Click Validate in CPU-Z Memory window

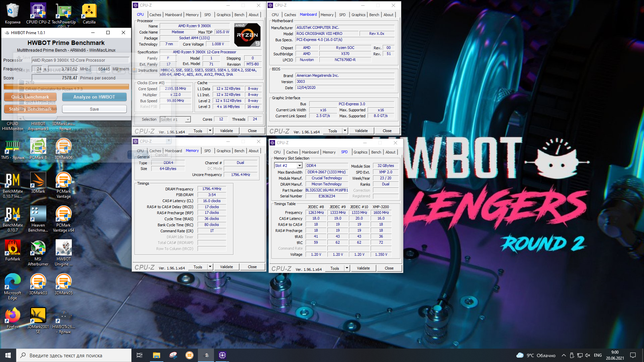coord(226,267)
